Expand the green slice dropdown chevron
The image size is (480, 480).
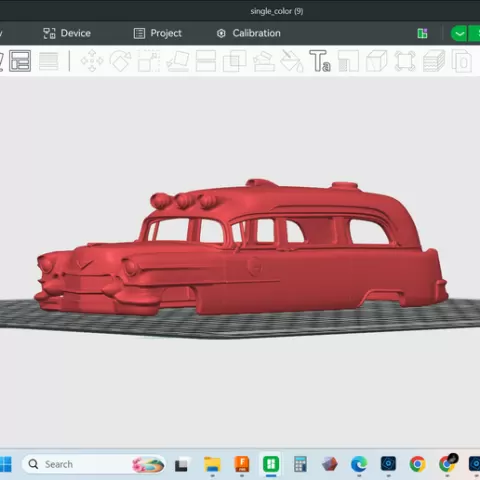[459, 34]
